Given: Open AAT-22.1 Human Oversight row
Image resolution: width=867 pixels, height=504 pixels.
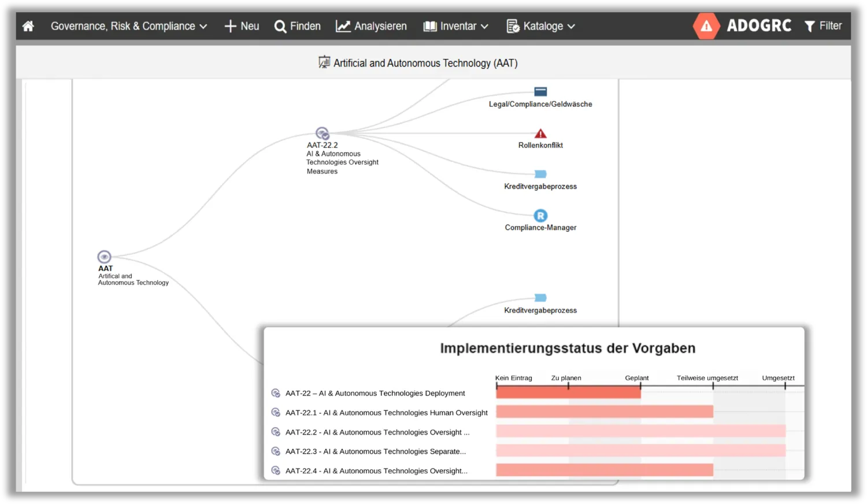Looking at the screenshot, I should tap(386, 413).
